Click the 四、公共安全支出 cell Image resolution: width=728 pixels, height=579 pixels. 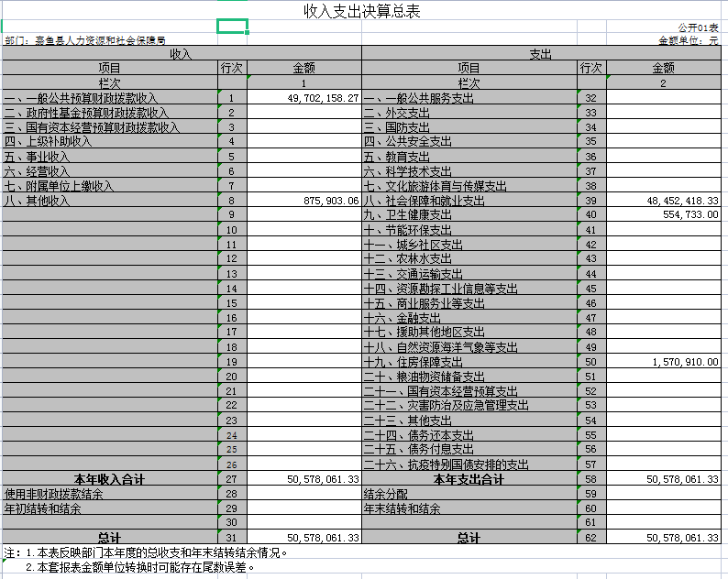[469, 141]
